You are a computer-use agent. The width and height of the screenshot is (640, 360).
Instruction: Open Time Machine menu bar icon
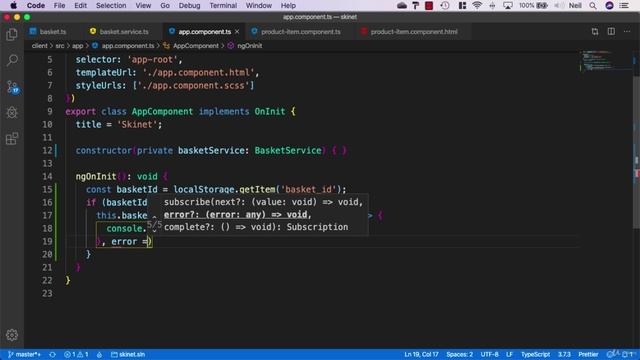point(445,6)
